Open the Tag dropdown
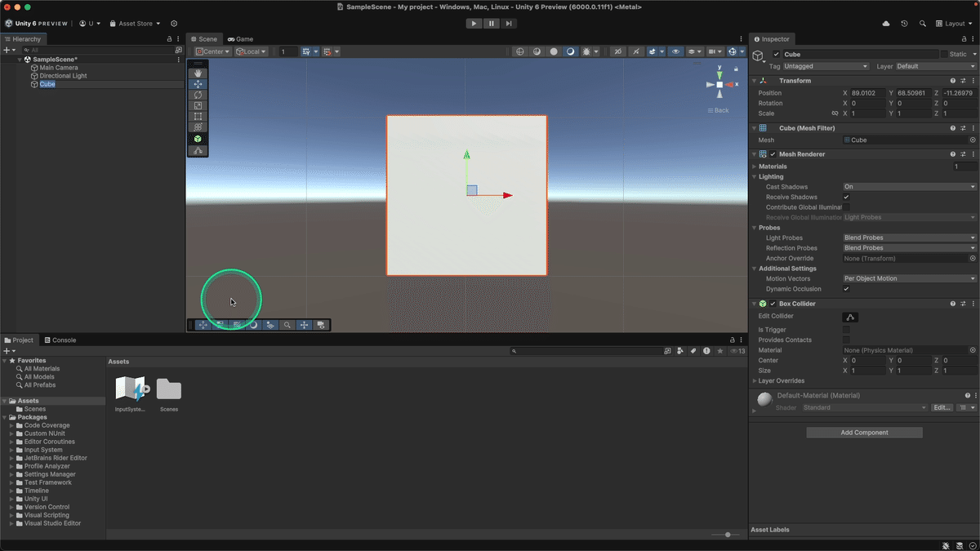The width and height of the screenshot is (980, 551). tap(826, 66)
